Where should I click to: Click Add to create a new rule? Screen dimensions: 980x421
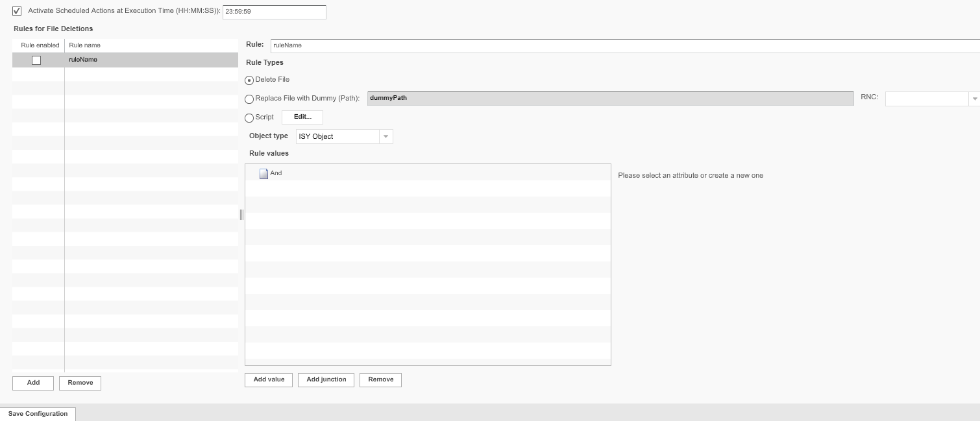coord(32,383)
